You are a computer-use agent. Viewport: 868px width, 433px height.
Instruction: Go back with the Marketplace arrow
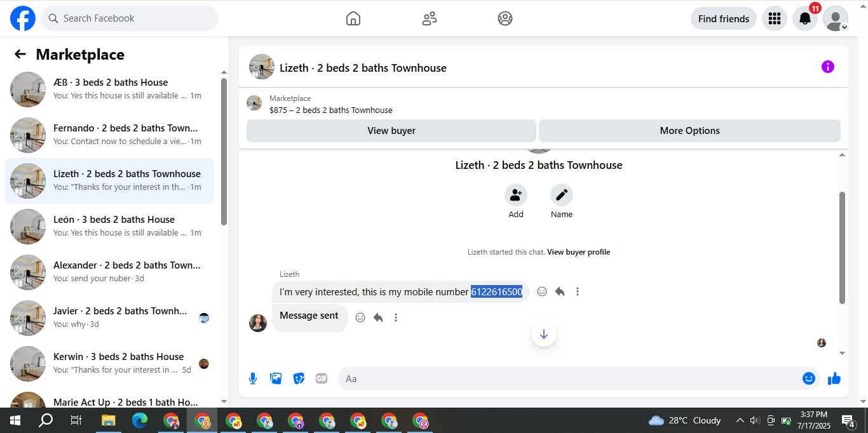[20, 55]
